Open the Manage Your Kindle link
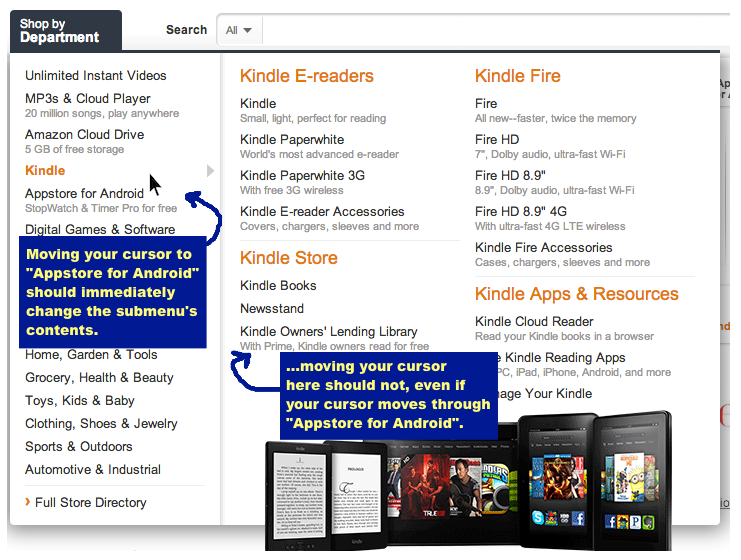Viewport: 741px width, 560px height. [x=546, y=394]
